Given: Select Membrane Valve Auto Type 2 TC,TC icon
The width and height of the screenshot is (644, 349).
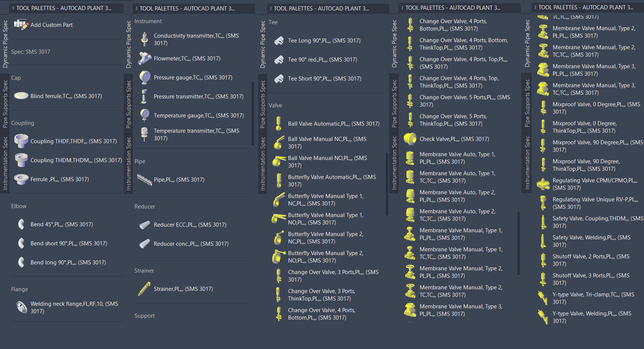Looking at the screenshot, I should coord(410,215).
